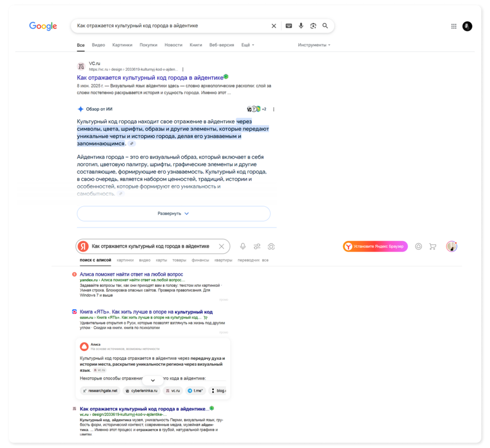Image resolution: width=490 pixels, height=448 pixels.
Task: Open Yandex search settings sliders icon
Action: (x=257, y=247)
